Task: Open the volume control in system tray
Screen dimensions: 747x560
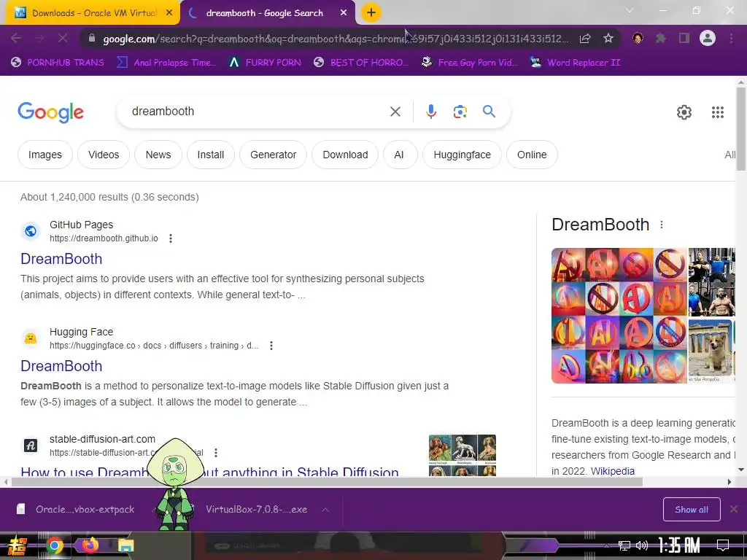Action: click(x=642, y=545)
